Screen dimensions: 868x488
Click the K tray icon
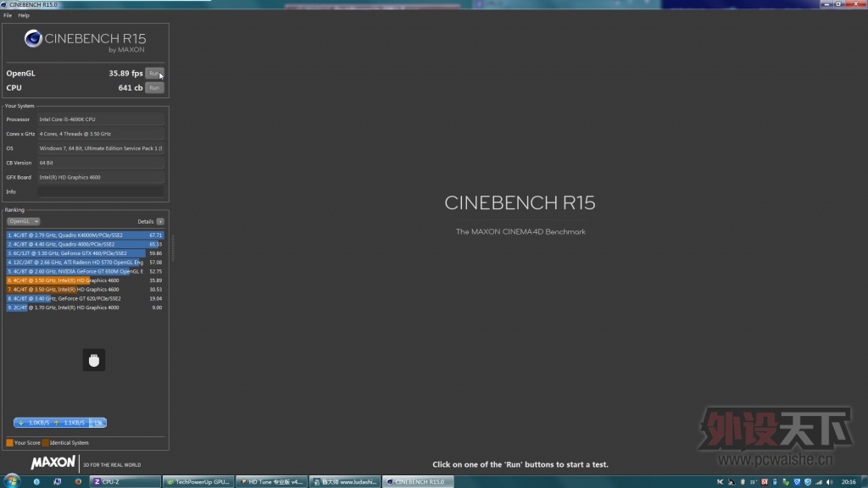pos(721,482)
